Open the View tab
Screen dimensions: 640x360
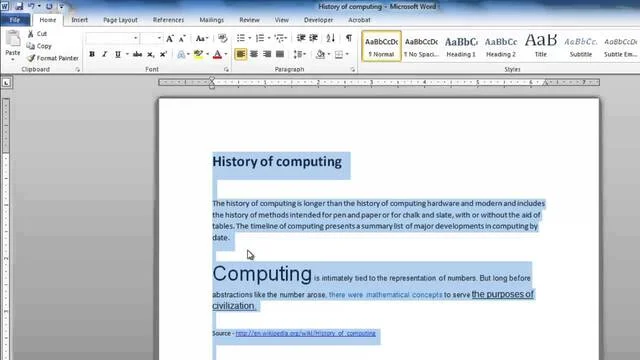pos(282,20)
